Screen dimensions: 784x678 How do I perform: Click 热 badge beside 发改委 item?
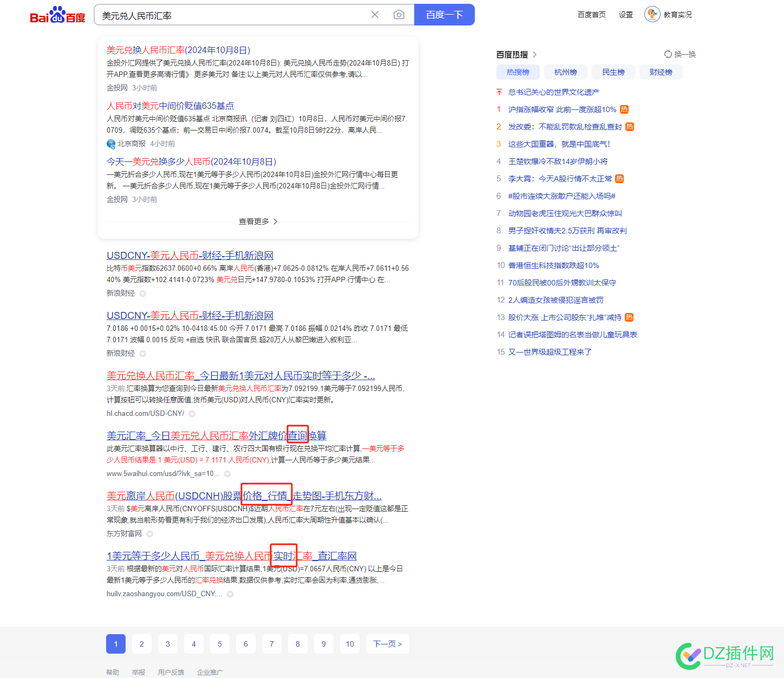(x=630, y=127)
